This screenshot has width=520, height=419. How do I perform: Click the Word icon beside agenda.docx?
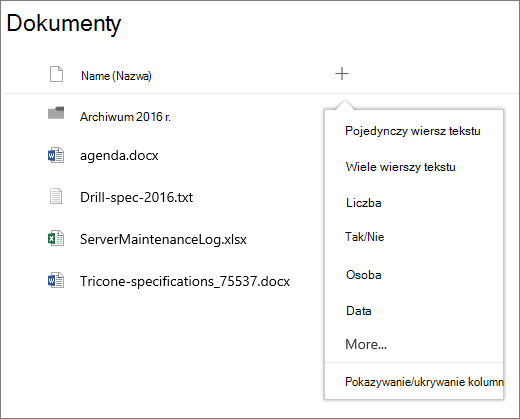point(56,155)
